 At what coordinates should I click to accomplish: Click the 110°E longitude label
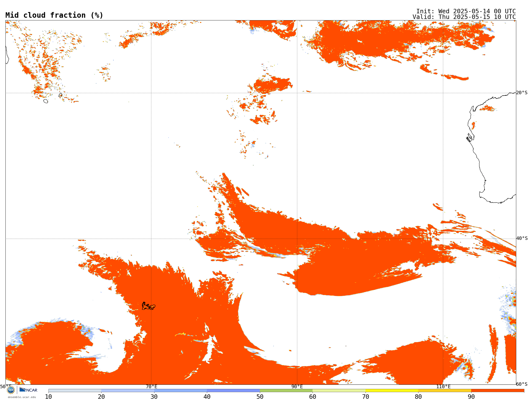pos(443,387)
